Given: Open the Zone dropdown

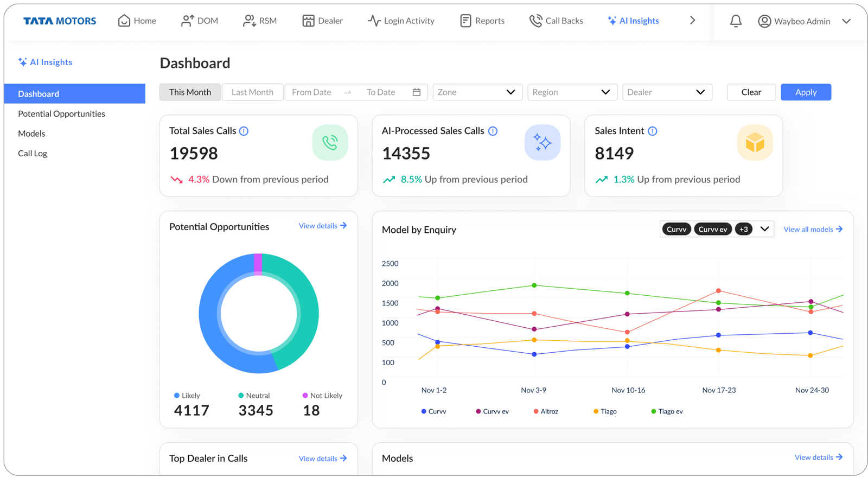Looking at the screenshot, I should [x=477, y=92].
